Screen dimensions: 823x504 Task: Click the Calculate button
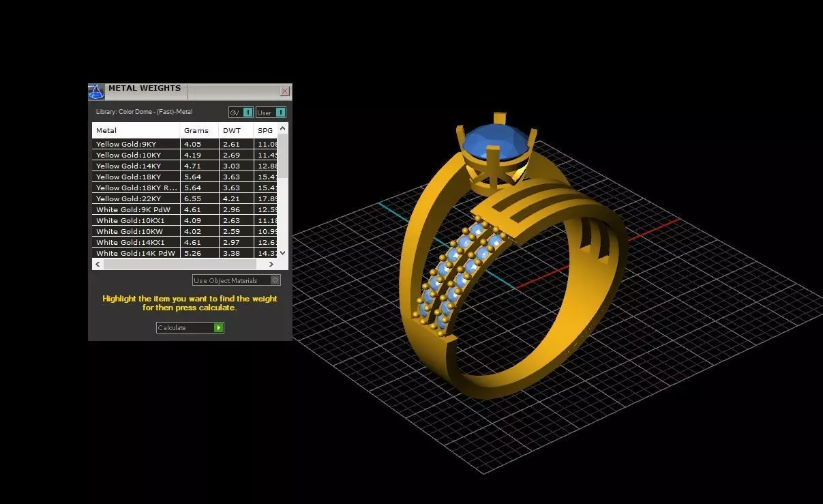(190, 328)
